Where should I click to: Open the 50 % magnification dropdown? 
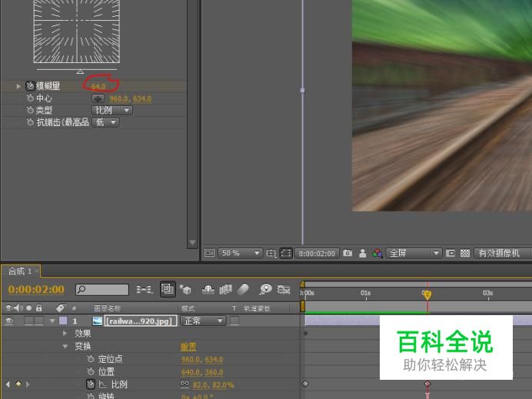tap(240, 253)
